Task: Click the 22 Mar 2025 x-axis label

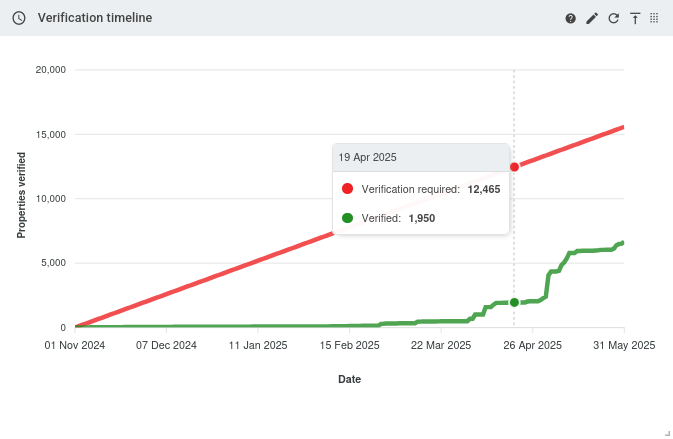Action: [x=441, y=345]
